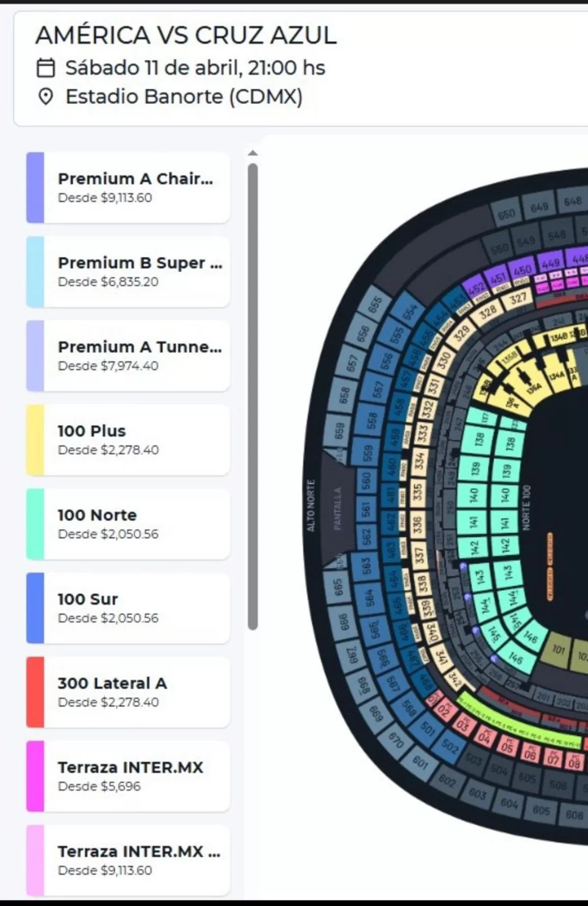The width and height of the screenshot is (588, 906).
Task: Select purple section 450 on the map
Action: (x=522, y=270)
